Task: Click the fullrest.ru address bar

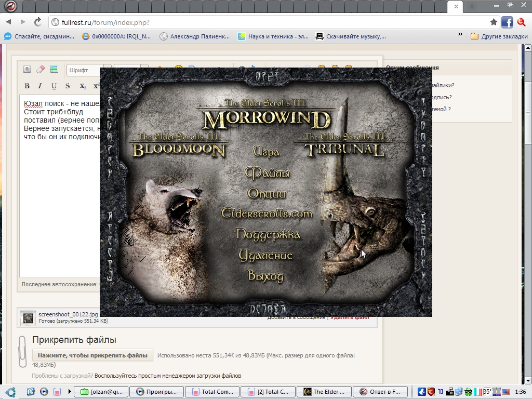Action: click(x=270, y=22)
